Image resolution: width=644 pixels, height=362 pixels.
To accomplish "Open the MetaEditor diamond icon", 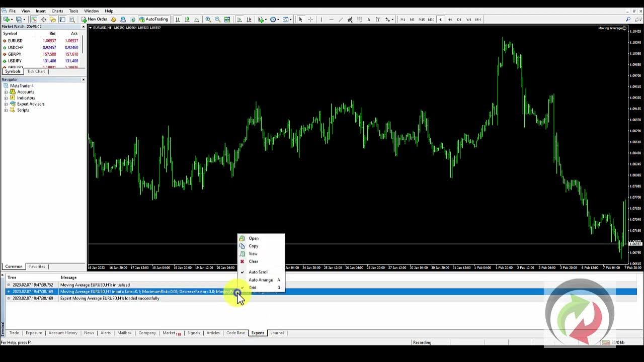I will coord(114,20).
